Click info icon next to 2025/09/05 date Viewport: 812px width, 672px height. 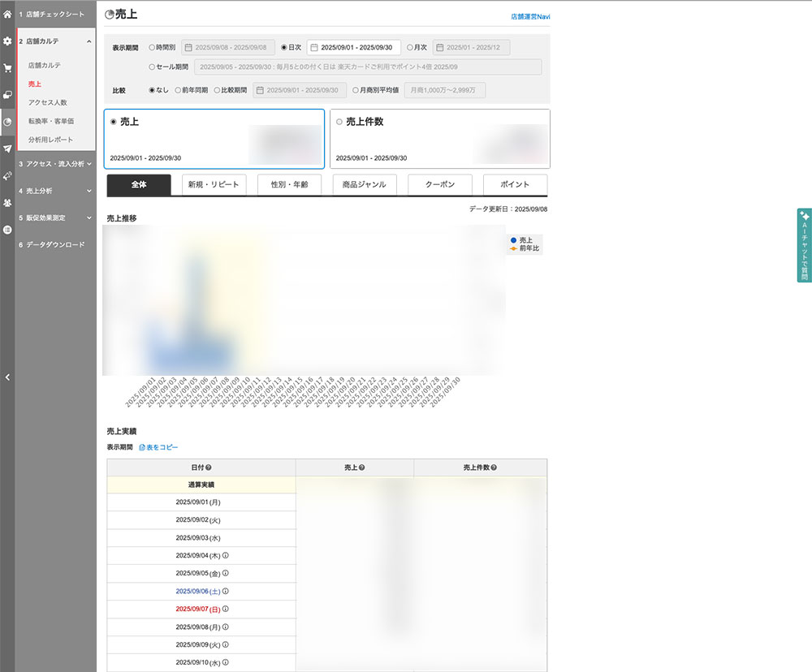[226, 573]
